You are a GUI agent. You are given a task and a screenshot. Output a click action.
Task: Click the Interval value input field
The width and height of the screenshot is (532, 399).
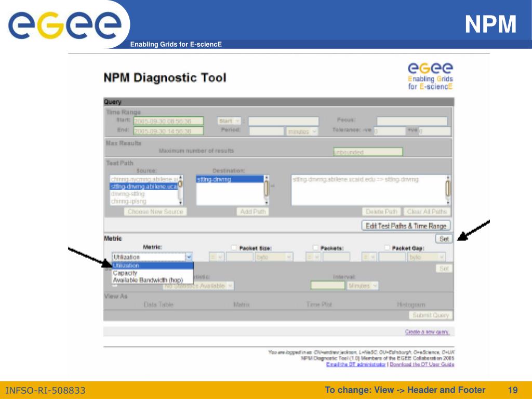point(328,286)
